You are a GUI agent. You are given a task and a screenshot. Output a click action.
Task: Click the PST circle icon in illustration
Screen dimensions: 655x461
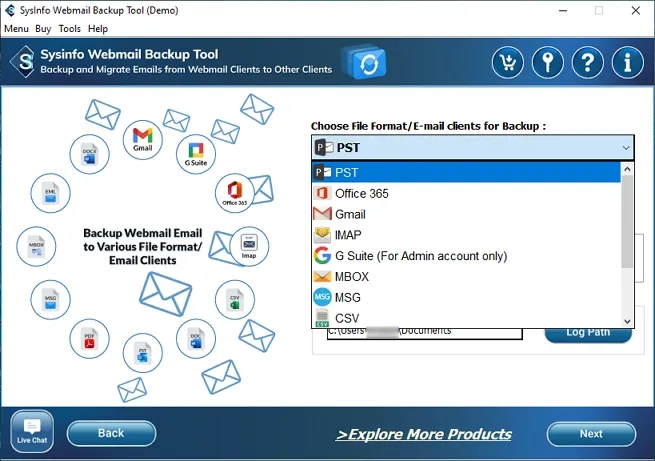point(143,353)
